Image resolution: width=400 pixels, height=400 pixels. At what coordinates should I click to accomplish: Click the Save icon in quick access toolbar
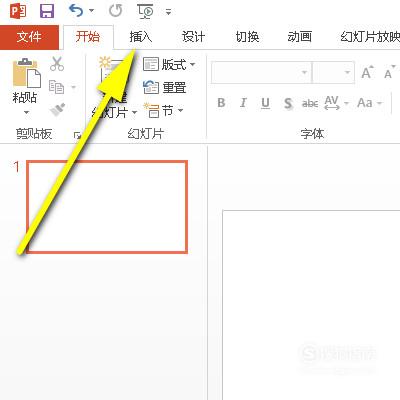pyautogui.click(x=47, y=11)
